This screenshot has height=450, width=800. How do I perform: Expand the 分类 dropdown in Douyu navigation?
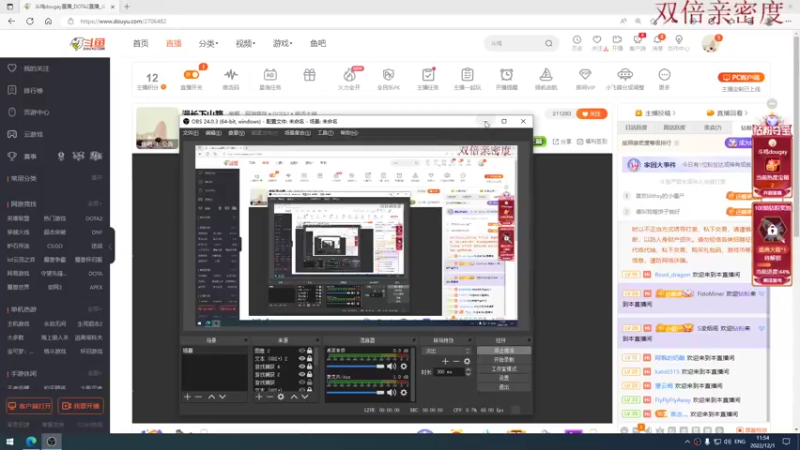tap(208, 43)
